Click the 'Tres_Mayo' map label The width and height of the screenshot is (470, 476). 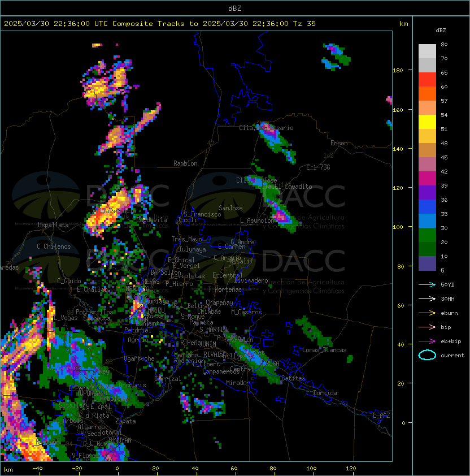(x=186, y=239)
